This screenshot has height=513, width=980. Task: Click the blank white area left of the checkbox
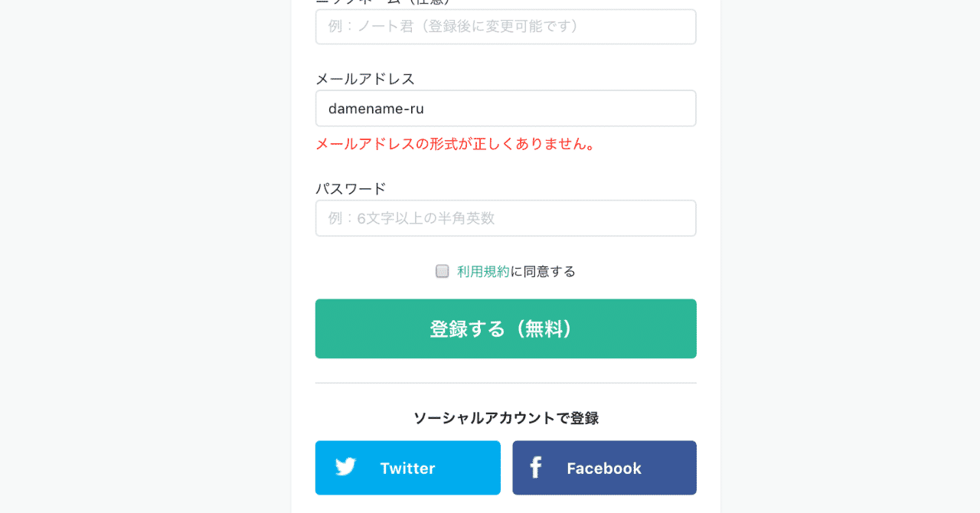pos(367,271)
